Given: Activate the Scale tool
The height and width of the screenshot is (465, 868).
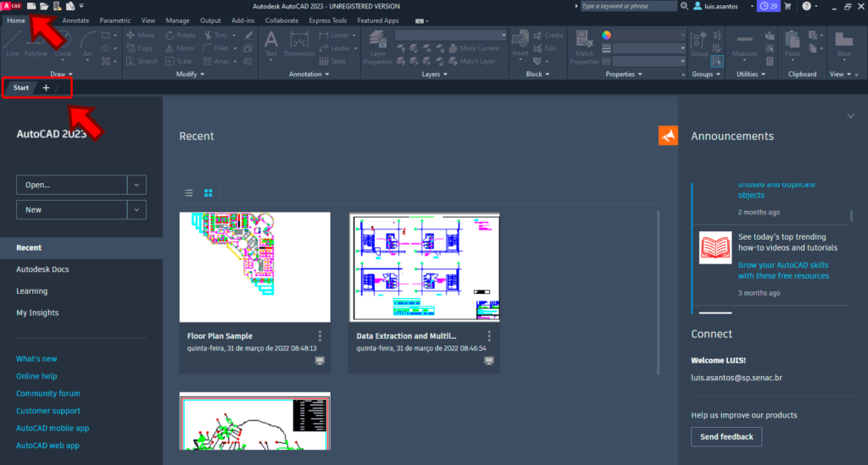Looking at the screenshot, I should click(x=178, y=61).
